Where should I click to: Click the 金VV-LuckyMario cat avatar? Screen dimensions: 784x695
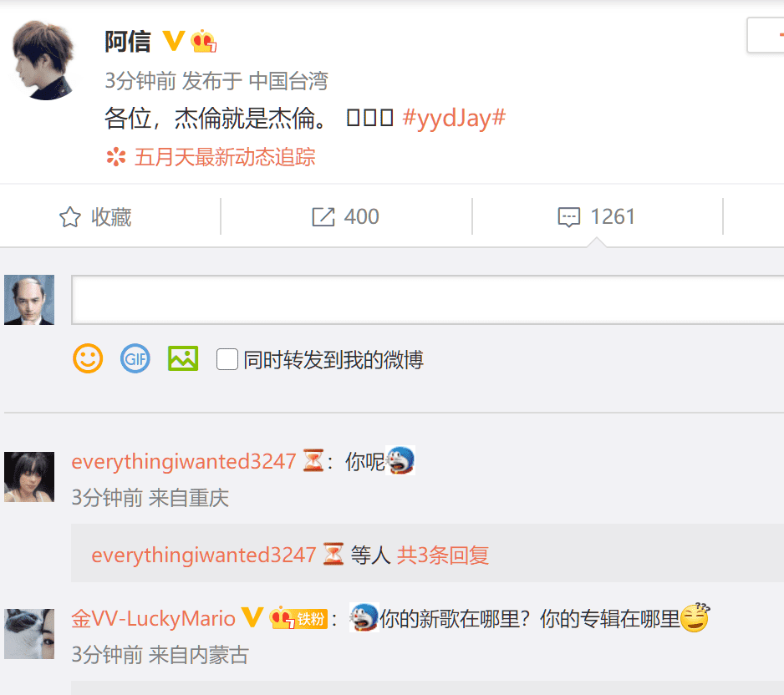29,633
